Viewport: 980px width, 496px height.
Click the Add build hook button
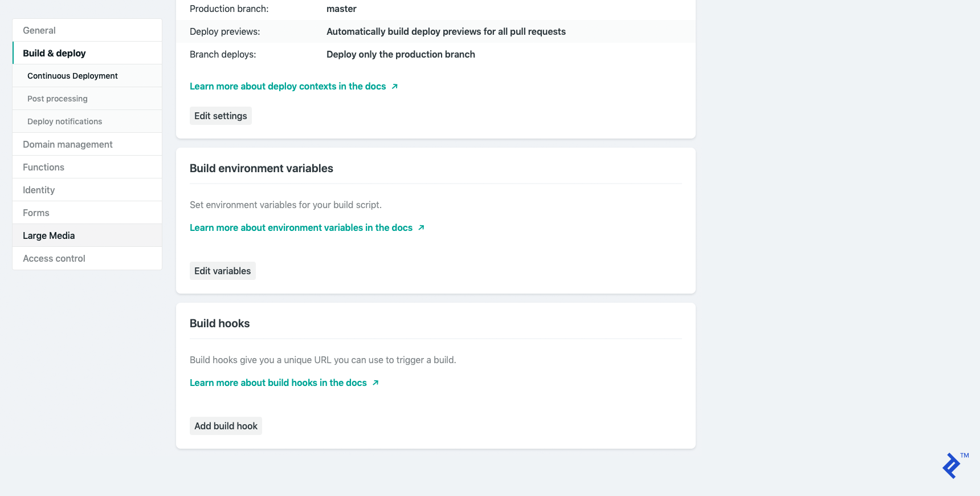click(x=226, y=425)
